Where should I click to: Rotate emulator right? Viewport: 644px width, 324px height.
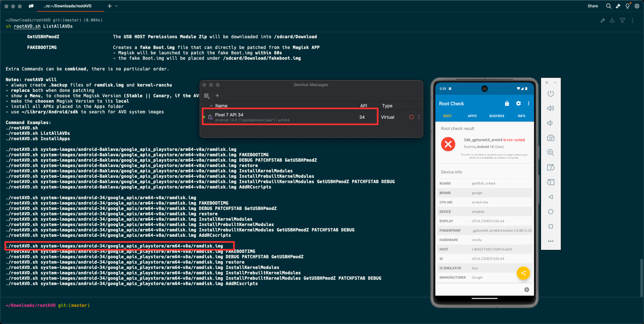[x=550, y=182]
